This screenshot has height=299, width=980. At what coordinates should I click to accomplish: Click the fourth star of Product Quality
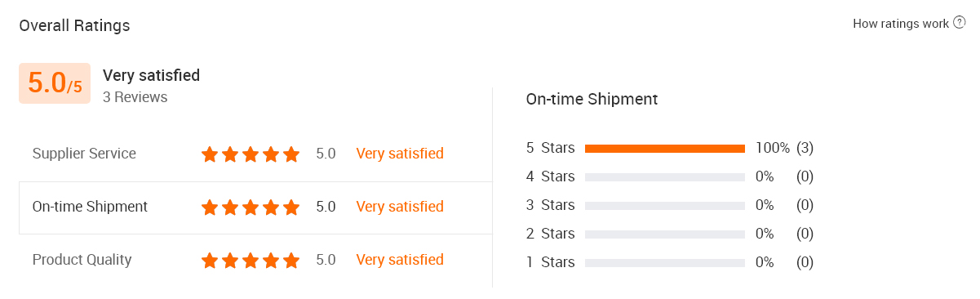pos(271,261)
